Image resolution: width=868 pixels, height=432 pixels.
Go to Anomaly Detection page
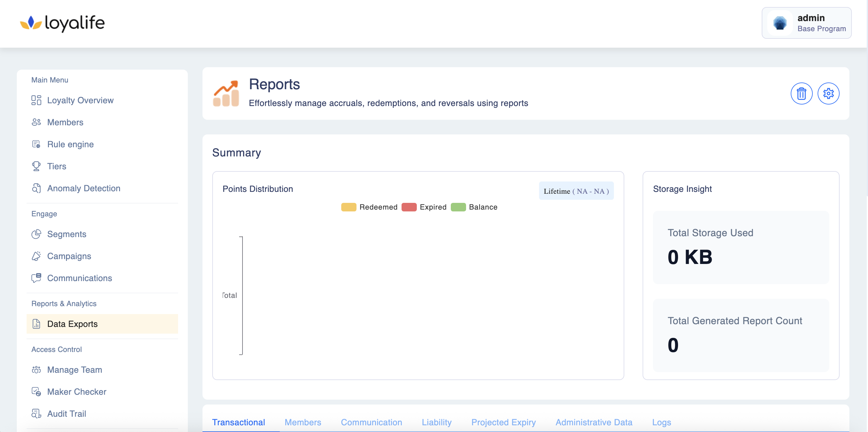point(84,189)
